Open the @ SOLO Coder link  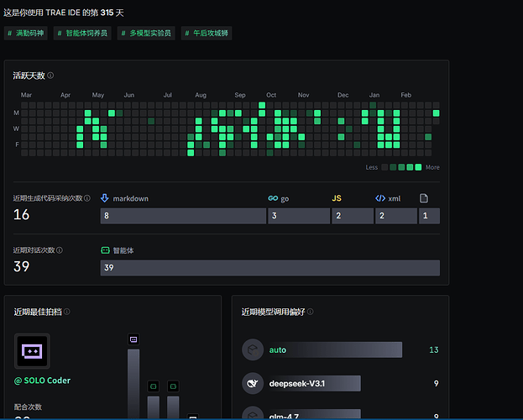42,381
